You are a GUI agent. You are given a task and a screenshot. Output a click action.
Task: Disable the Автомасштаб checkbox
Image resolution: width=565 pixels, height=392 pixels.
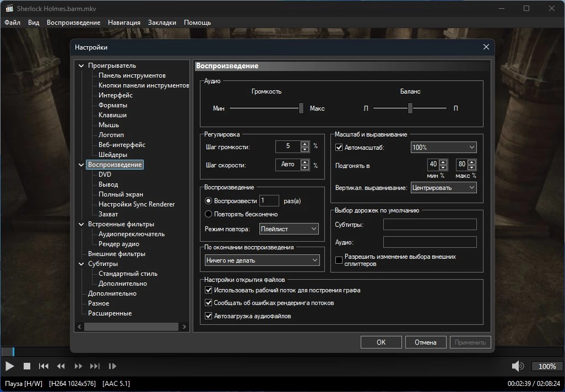point(339,148)
